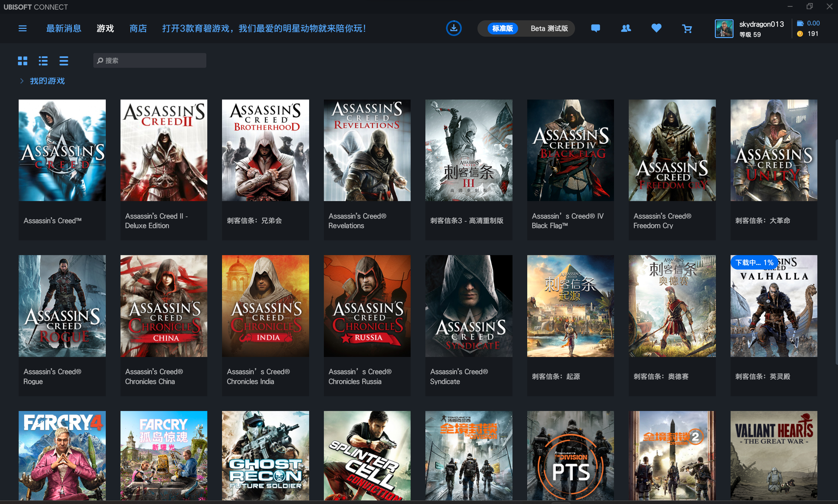Open the 刺客信条：起源 Origins cover
This screenshot has width=838, height=504.
(x=570, y=306)
